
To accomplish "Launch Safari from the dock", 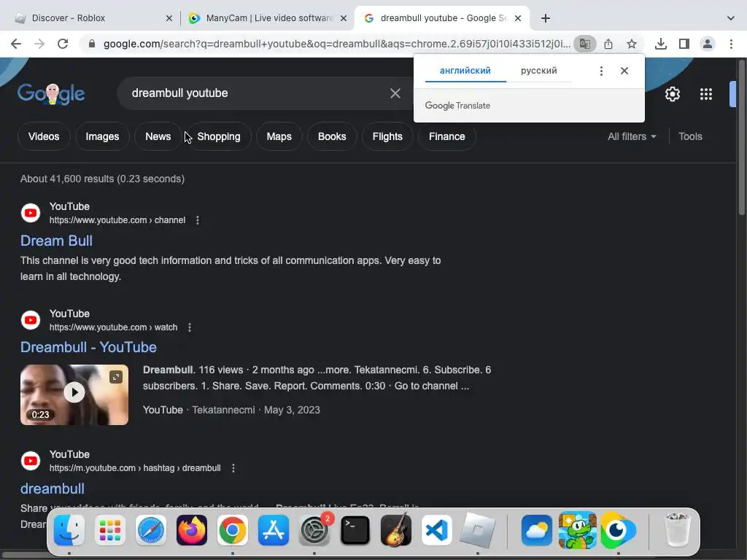I will pos(151,530).
